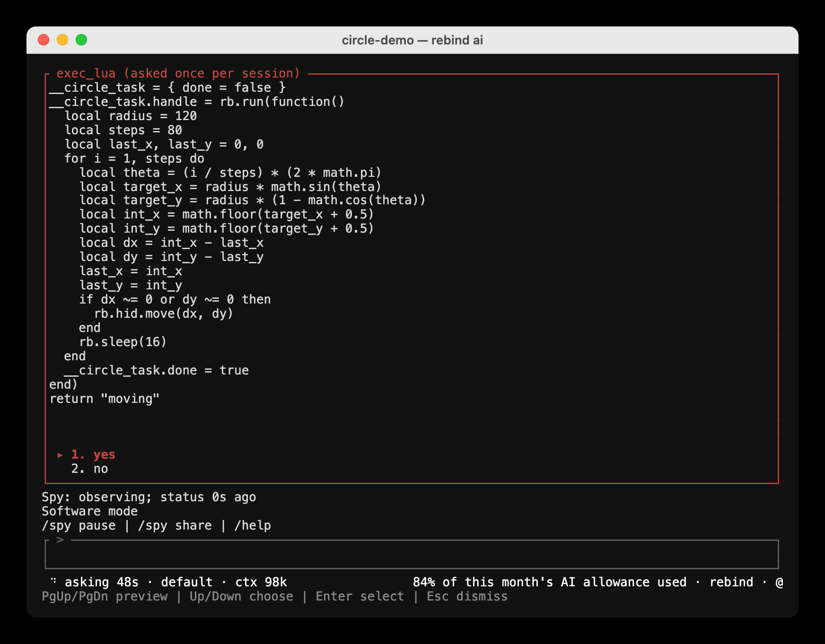The height and width of the screenshot is (644, 825).
Task: Select the "1. yes" option
Action: (93, 454)
